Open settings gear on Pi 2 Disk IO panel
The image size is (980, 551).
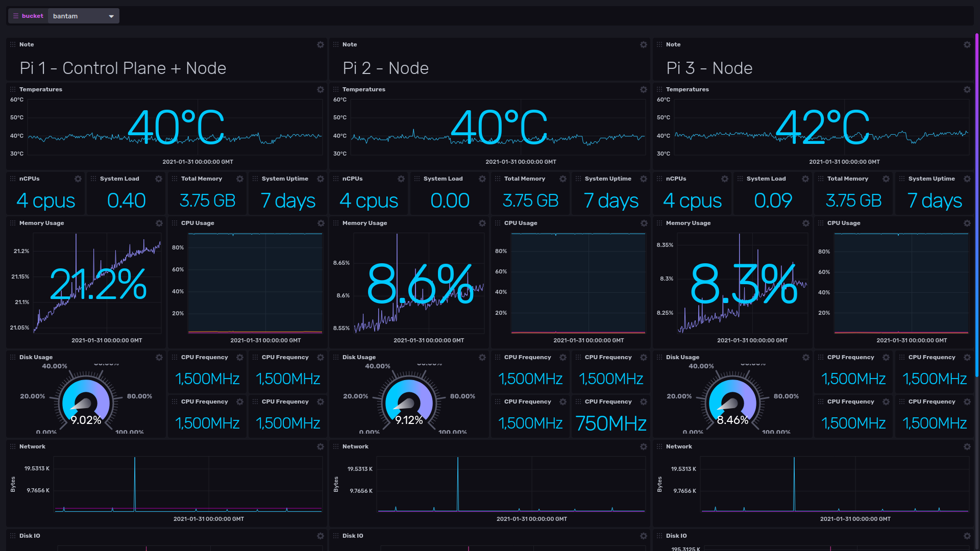tap(644, 536)
